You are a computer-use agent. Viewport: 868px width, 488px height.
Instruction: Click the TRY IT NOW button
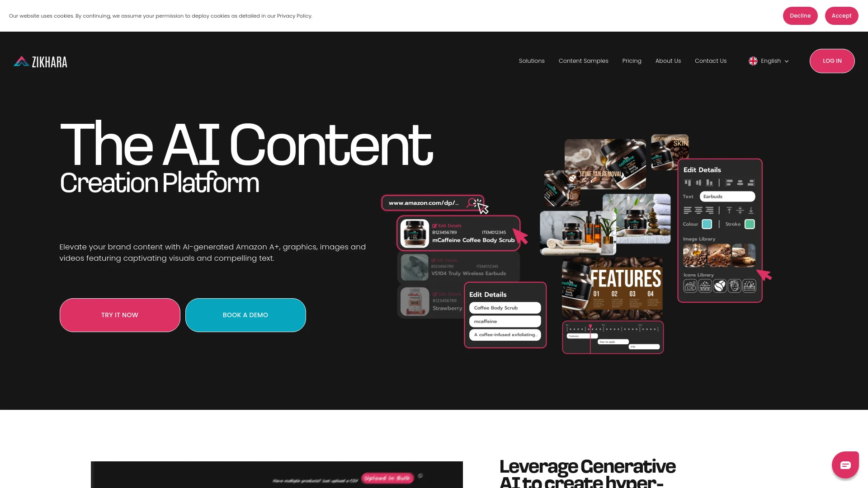click(119, 314)
